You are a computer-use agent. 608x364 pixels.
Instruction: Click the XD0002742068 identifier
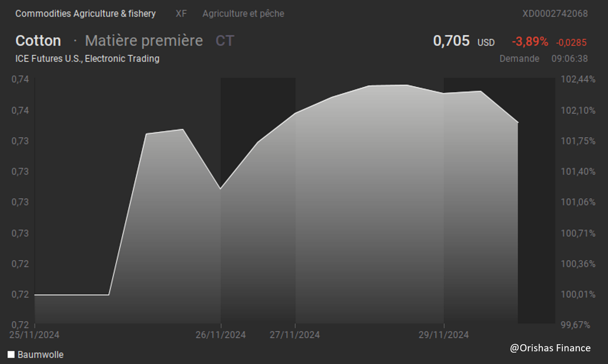(555, 14)
